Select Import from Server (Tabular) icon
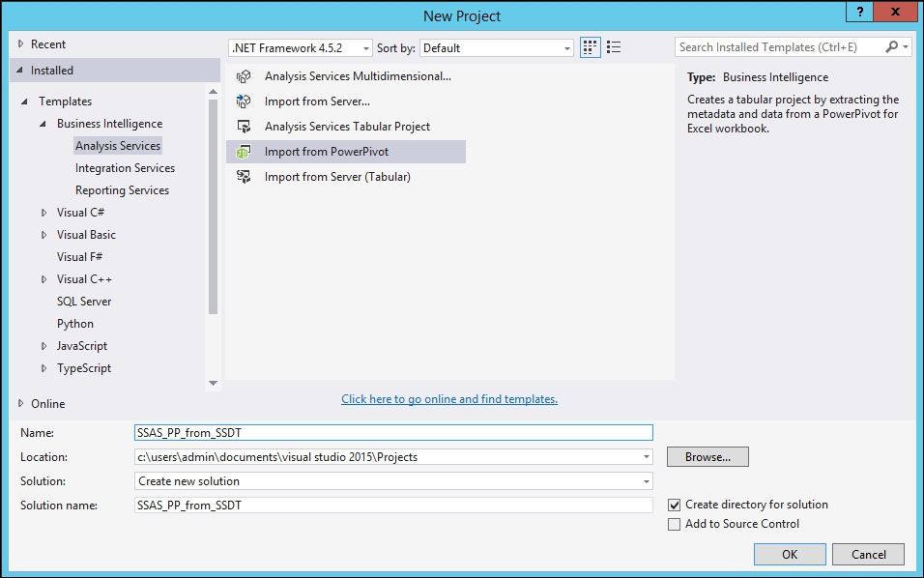Viewport: 924px width, 578px height. click(244, 177)
